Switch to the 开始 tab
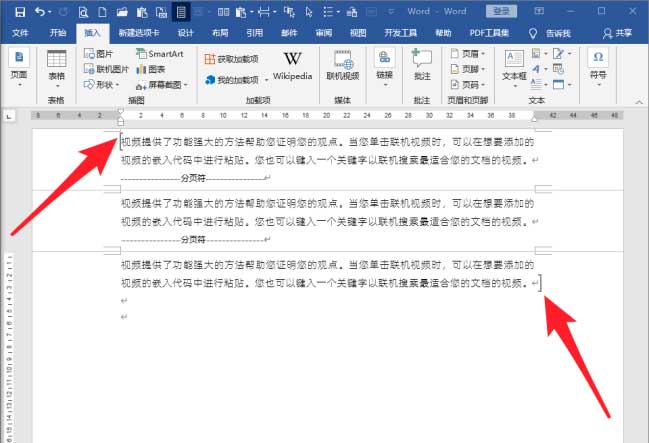 58,33
